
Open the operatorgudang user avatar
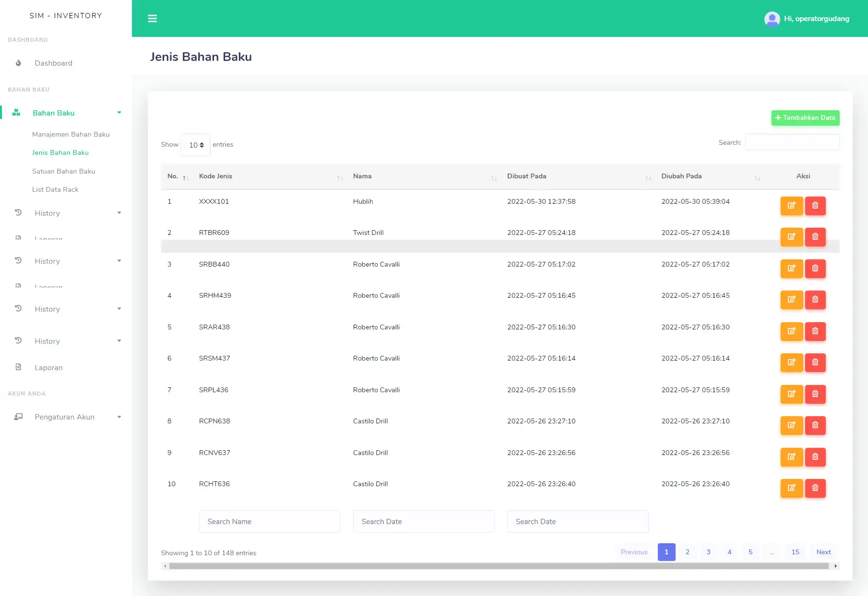772,19
